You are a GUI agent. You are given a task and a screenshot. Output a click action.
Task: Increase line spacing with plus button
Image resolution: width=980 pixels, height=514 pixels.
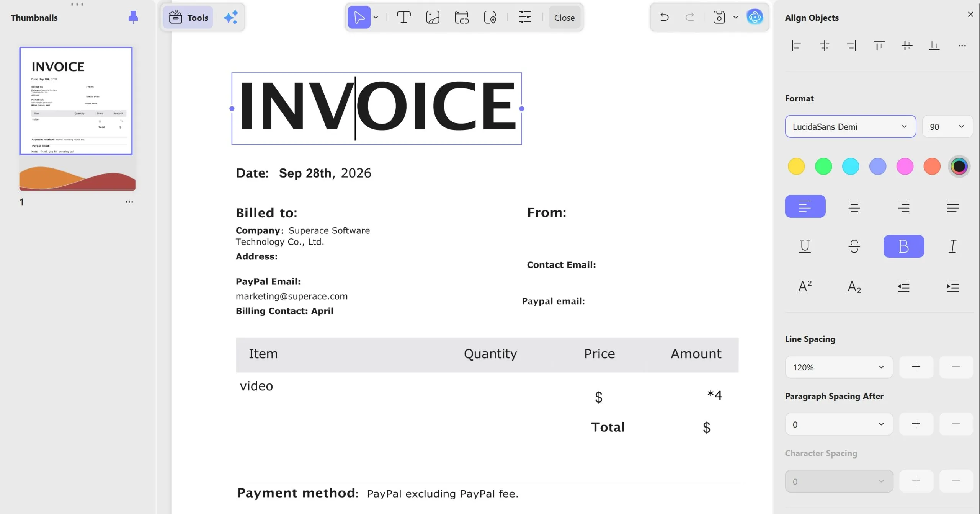click(916, 367)
